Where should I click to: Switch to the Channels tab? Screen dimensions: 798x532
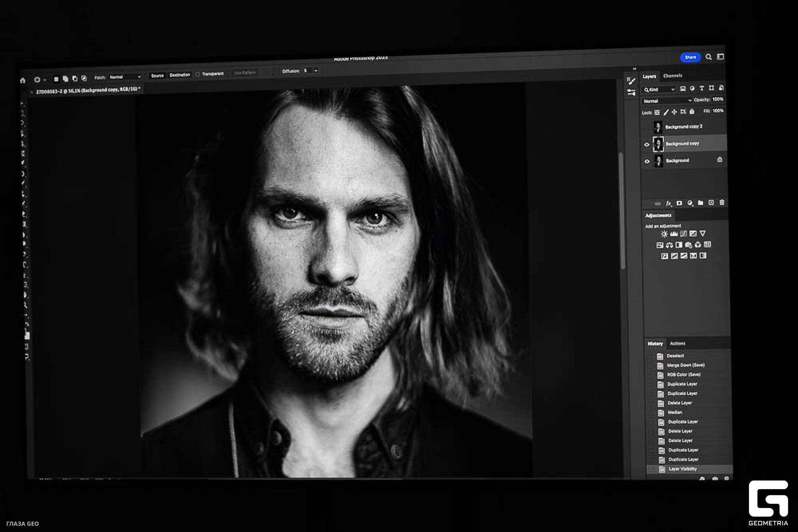coord(672,76)
